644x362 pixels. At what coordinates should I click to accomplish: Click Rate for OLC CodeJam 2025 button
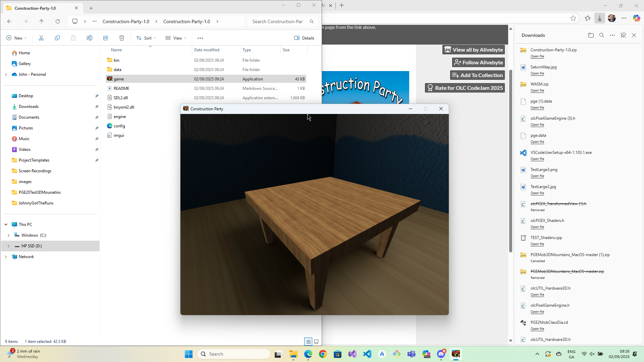coord(465,88)
